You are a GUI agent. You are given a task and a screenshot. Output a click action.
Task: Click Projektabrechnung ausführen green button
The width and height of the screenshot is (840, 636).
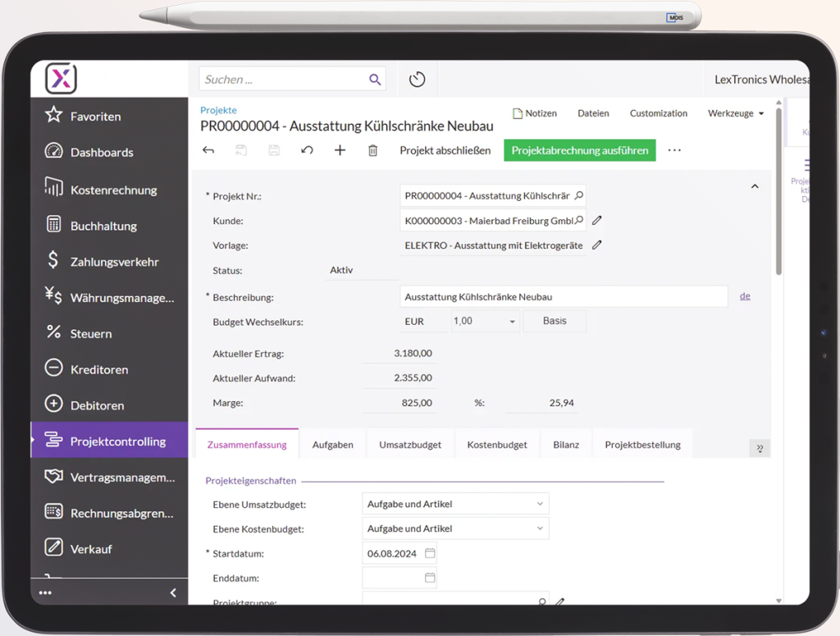(579, 150)
